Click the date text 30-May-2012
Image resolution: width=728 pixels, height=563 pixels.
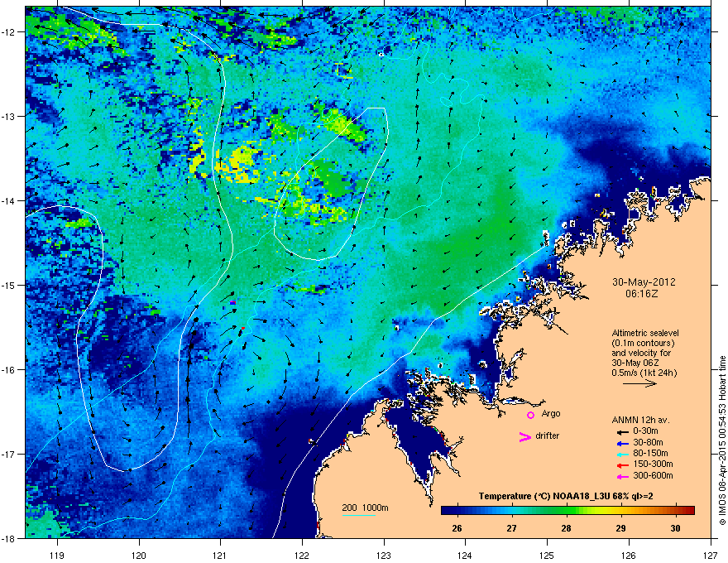644,282
